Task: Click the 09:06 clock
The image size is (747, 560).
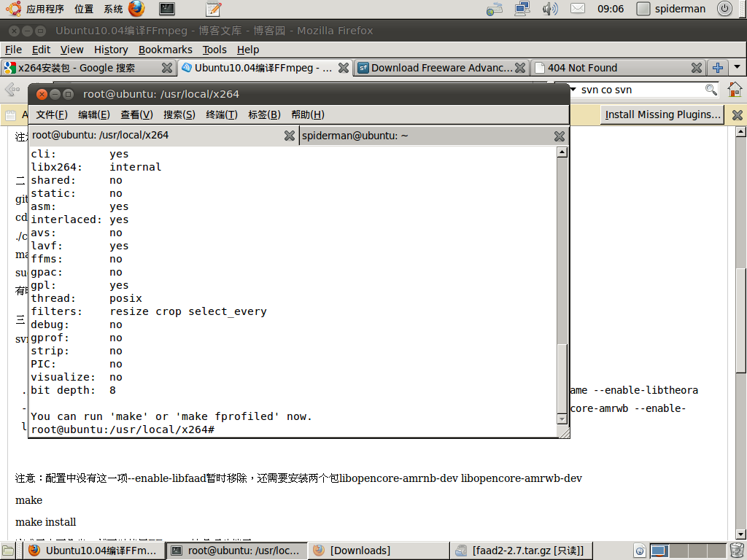Action: 611,9
